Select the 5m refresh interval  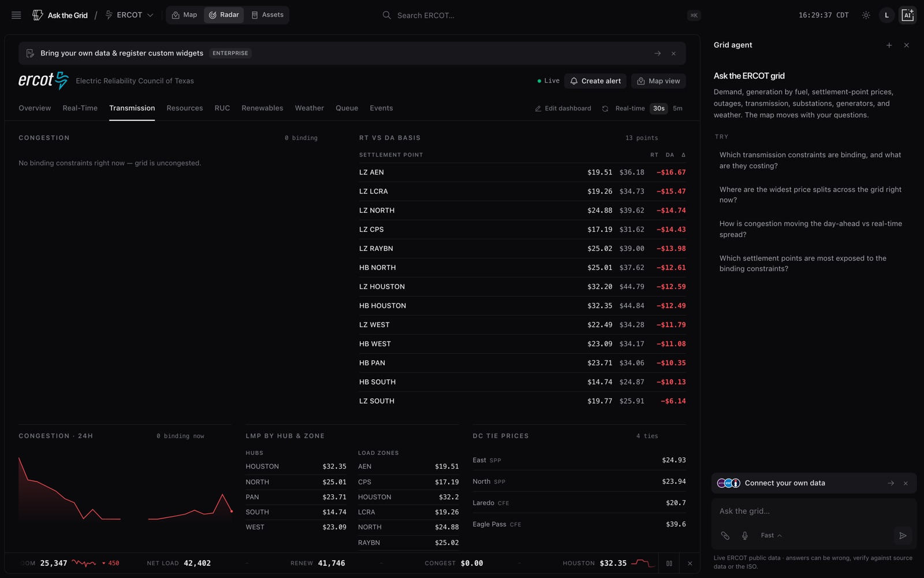tap(677, 109)
